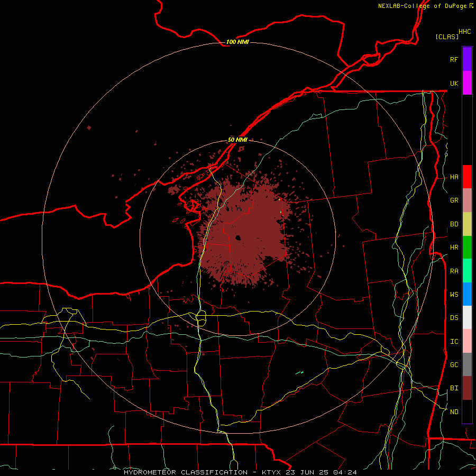Click the NEXLAB-College of DuPage credit
The image size is (476, 476).
click(422, 6)
